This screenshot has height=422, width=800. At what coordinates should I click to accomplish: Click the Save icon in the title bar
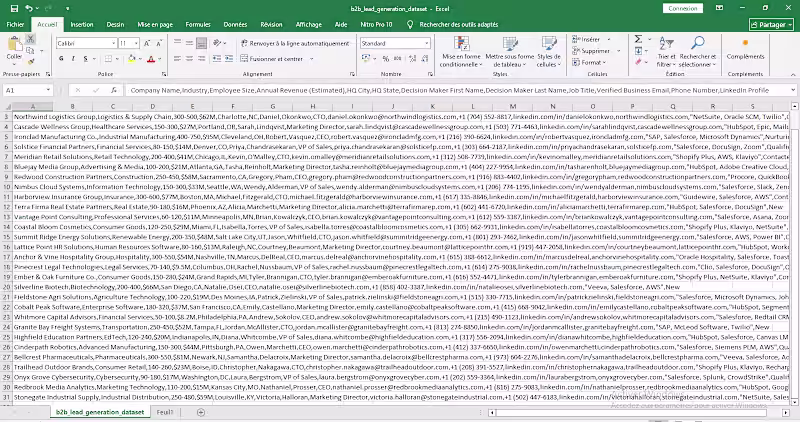(x=14, y=8)
